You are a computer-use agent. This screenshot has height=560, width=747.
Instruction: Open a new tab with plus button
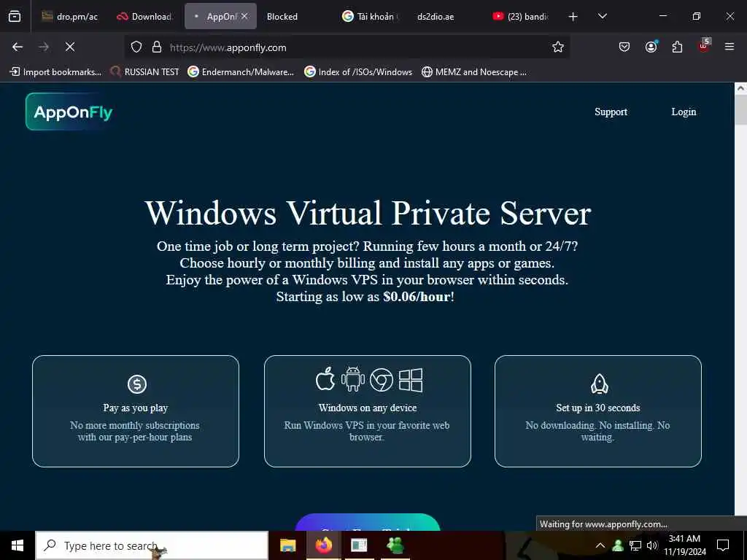tap(573, 17)
